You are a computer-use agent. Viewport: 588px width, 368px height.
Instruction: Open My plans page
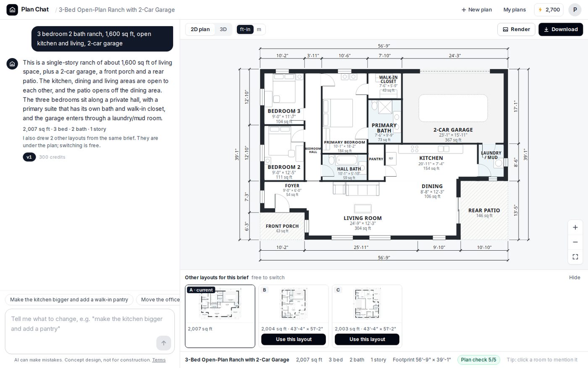[x=514, y=10]
